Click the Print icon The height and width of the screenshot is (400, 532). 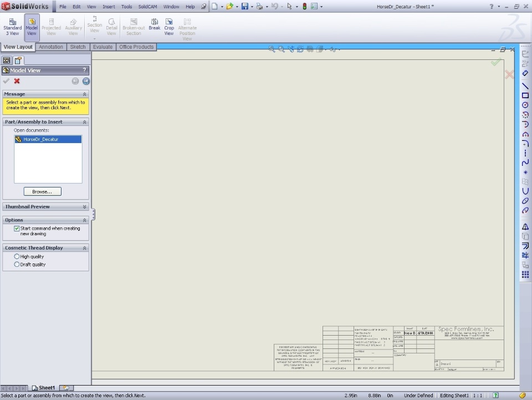click(259, 6)
